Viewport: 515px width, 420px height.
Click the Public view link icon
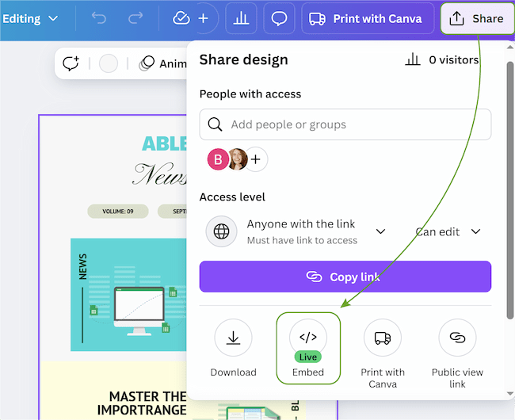coord(457,338)
